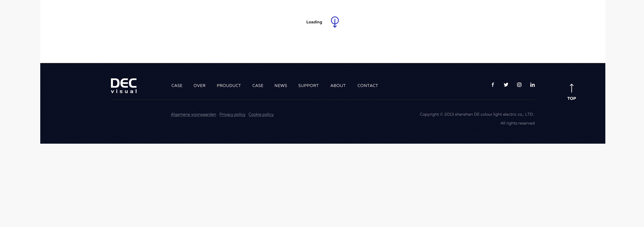The image size is (644, 227).
Task: Open the SUPPORT menu item
Action: tap(308, 86)
